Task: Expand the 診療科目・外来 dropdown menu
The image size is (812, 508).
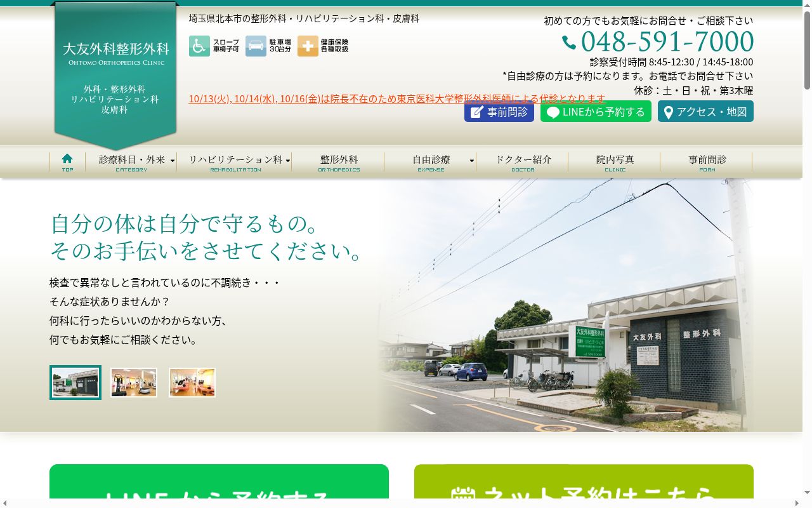Action: point(131,162)
